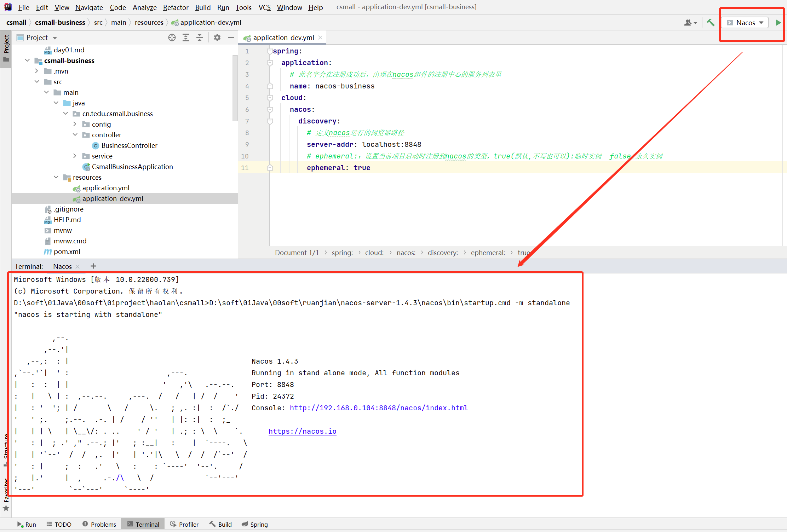The image size is (787, 532).
Task: Click the Build project hammer icon
Action: (710, 23)
